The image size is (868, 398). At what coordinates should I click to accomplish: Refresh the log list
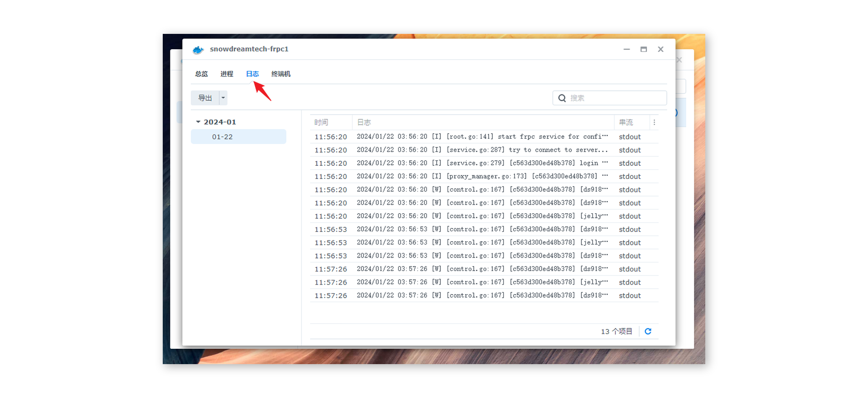(648, 332)
